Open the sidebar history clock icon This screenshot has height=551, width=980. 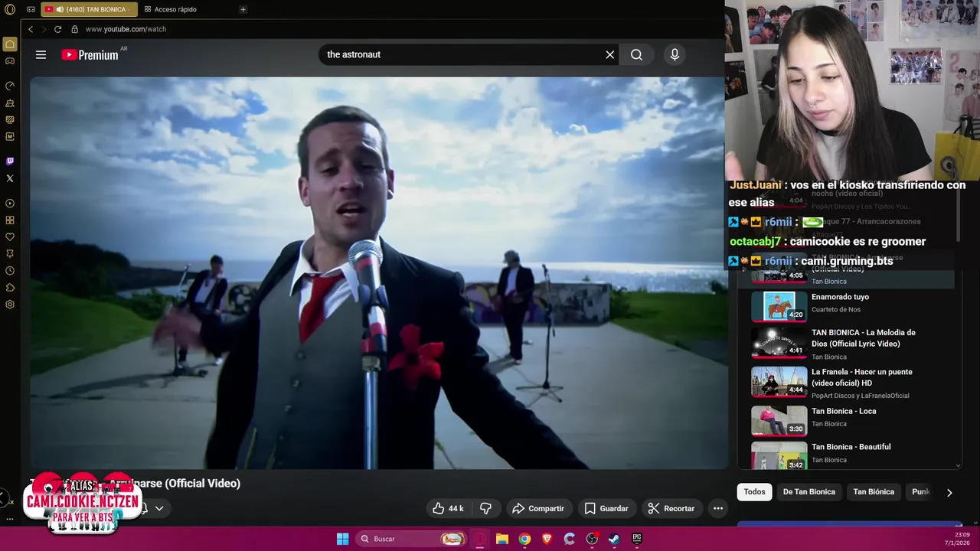[x=10, y=271]
